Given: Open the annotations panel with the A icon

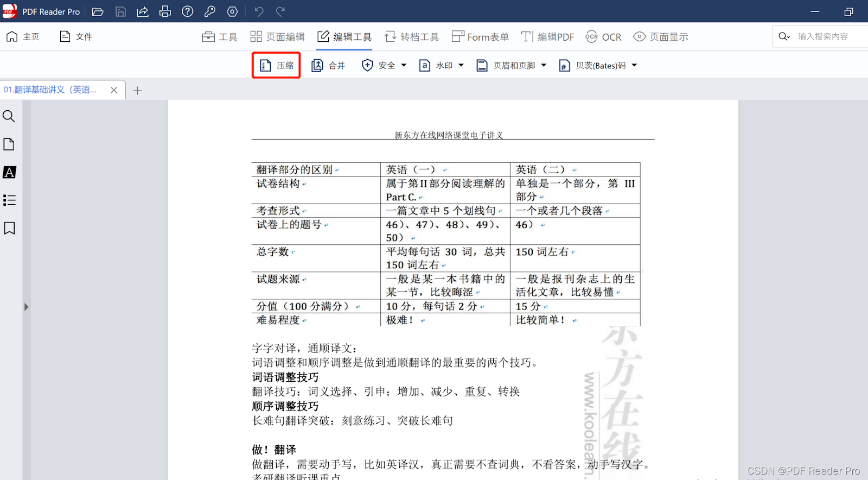Looking at the screenshot, I should (9, 173).
